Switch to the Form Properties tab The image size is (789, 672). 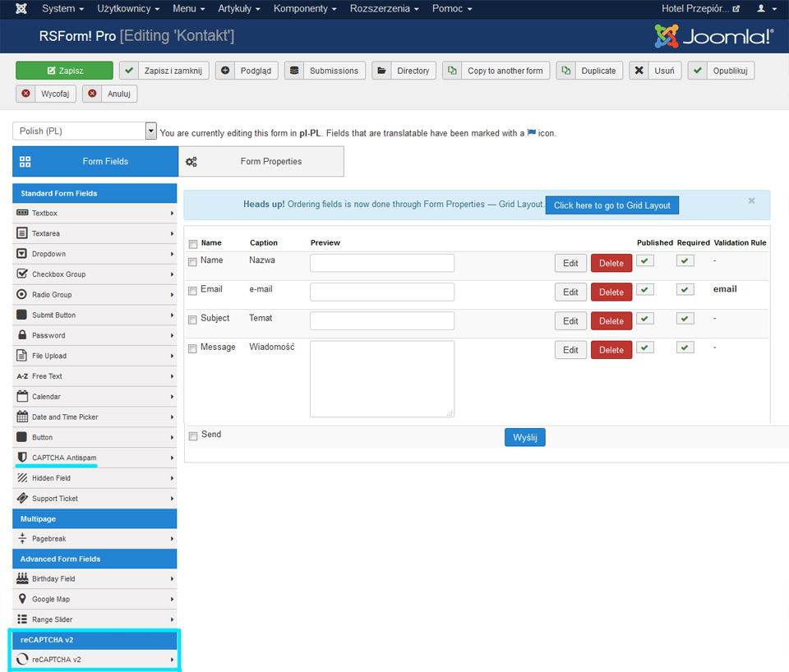pyautogui.click(x=261, y=162)
